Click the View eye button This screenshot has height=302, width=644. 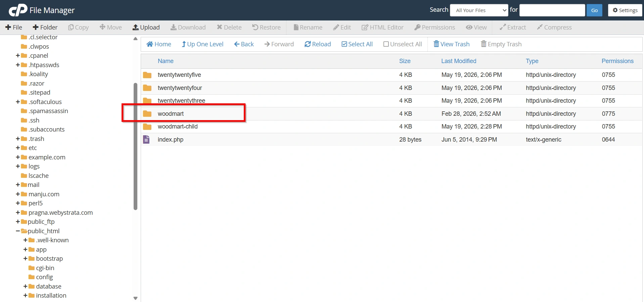(x=476, y=27)
